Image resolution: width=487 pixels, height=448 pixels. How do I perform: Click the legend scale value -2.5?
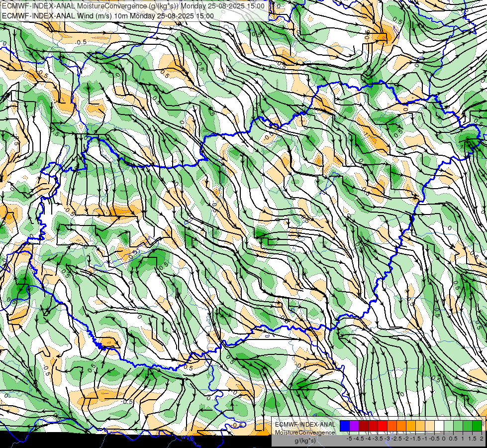(x=396, y=439)
